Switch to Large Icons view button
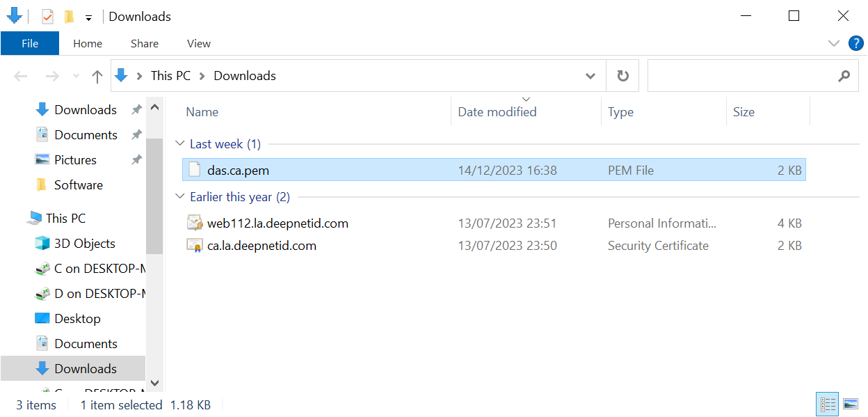The height and width of the screenshot is (417, 868). click(x=850, y=404)
